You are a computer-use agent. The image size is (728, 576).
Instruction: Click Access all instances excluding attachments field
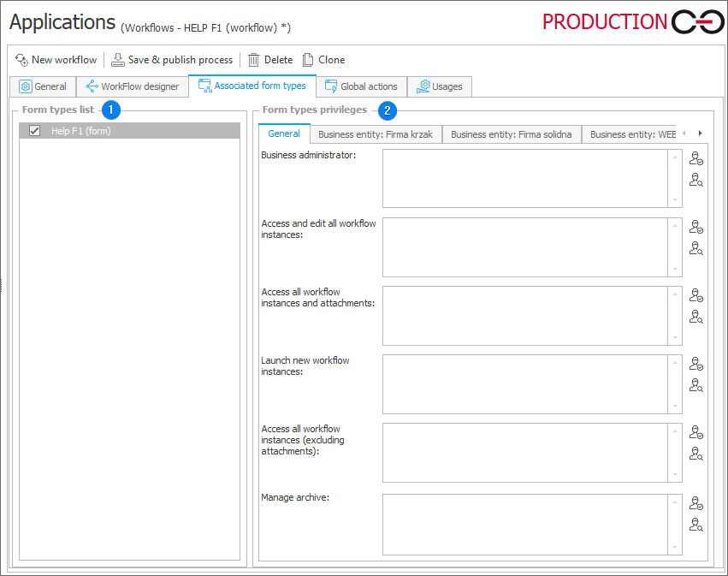(x=525, y=453)
